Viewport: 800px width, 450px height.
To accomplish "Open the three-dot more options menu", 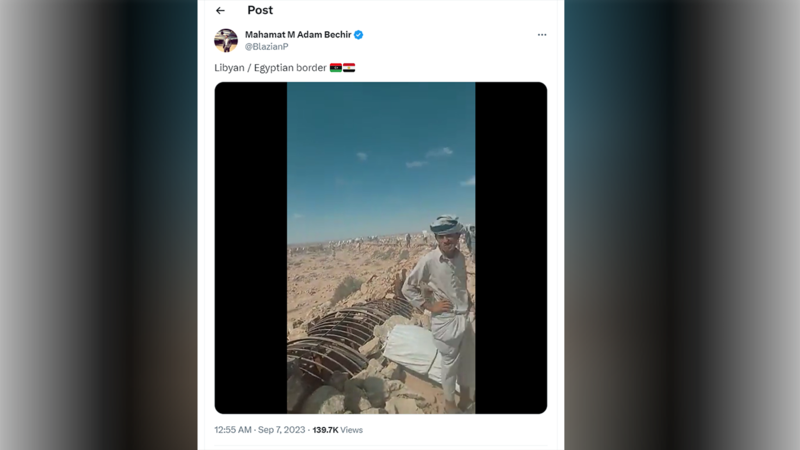I will 542,35.
